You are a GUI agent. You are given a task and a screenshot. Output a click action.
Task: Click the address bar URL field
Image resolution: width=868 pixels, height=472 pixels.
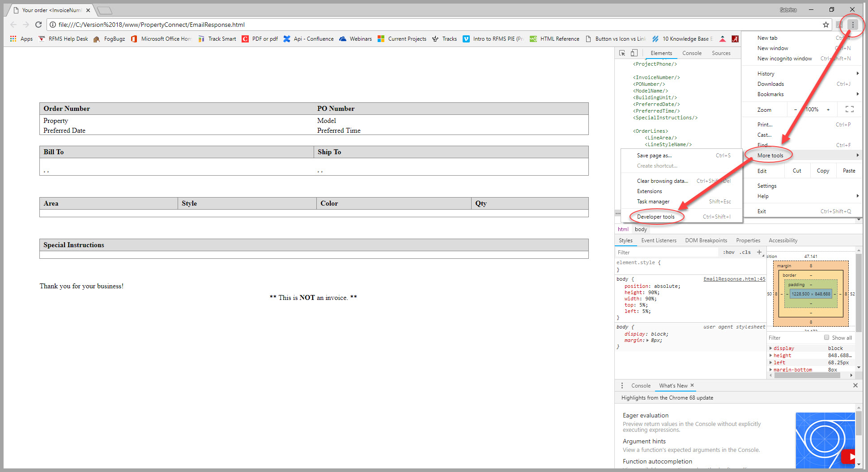tap(438, 25)
